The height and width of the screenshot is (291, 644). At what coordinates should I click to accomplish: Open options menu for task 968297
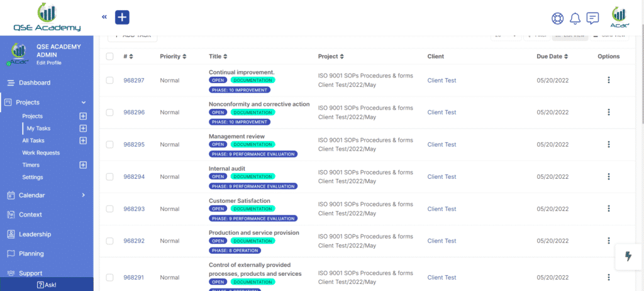[609, 80]
